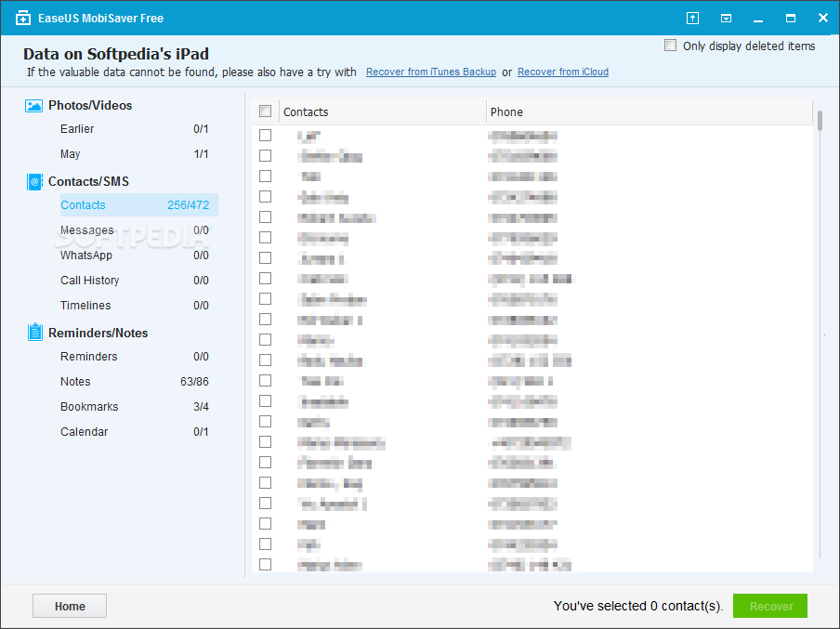Click the Contacts/SMS category icon
840x629 pixels.
(x=34, y=181)
